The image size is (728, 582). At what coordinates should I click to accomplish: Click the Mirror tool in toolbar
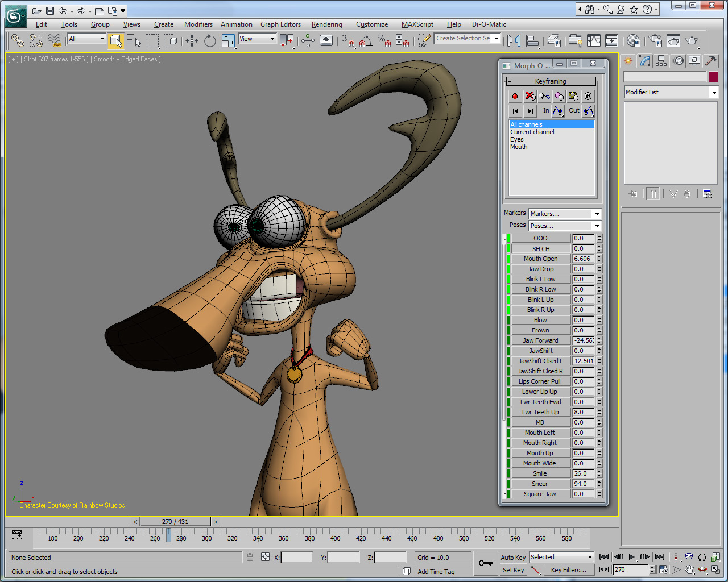point(514,40)
